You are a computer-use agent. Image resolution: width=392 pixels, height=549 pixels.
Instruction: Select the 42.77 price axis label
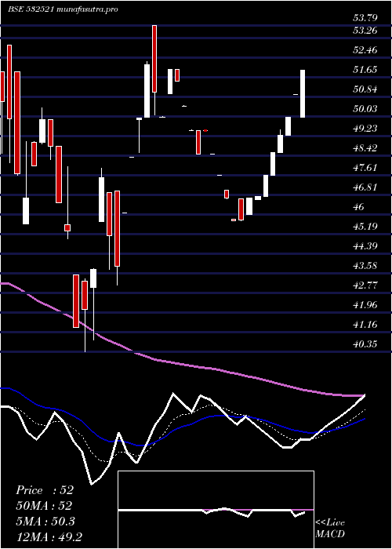365,285
